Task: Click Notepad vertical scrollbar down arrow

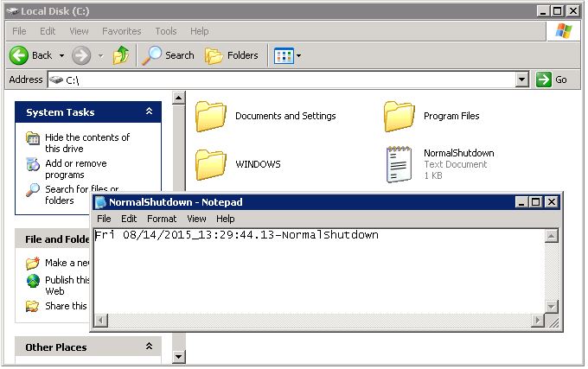Action: click(x=552, y=307)
